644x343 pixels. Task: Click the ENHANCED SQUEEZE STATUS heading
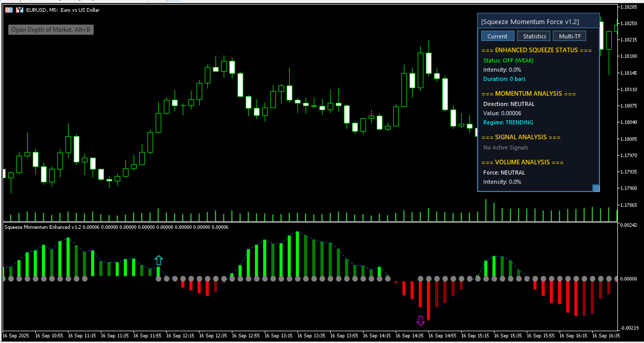(x=538, y=50)
